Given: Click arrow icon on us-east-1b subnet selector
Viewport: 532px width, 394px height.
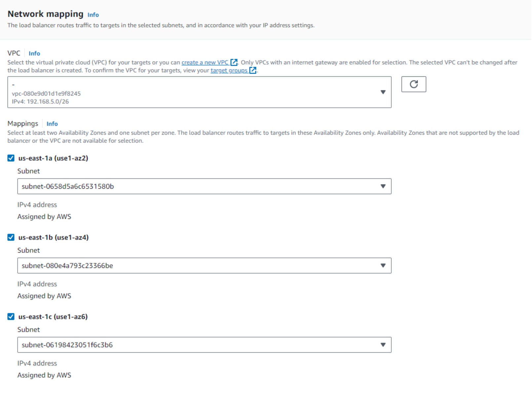Looking at the screenshot, I should click(383, 266).
